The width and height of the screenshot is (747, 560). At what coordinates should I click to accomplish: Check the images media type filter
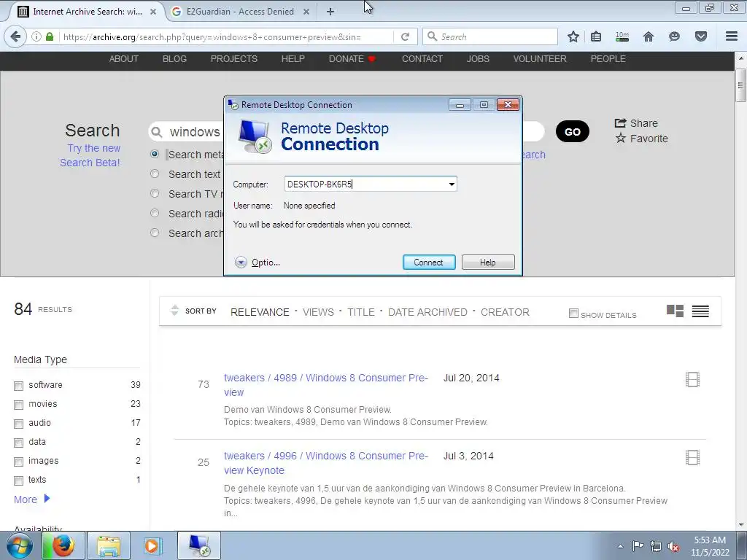click(x=18, y=462)
